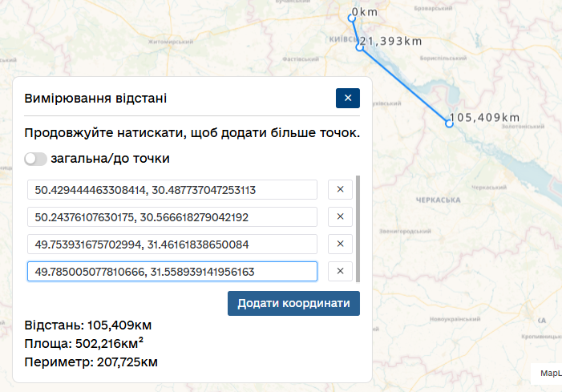Screen dimensions: 562x392
Task: Close the Вимірювання відстані panel
Action: [x=348, y=98]
